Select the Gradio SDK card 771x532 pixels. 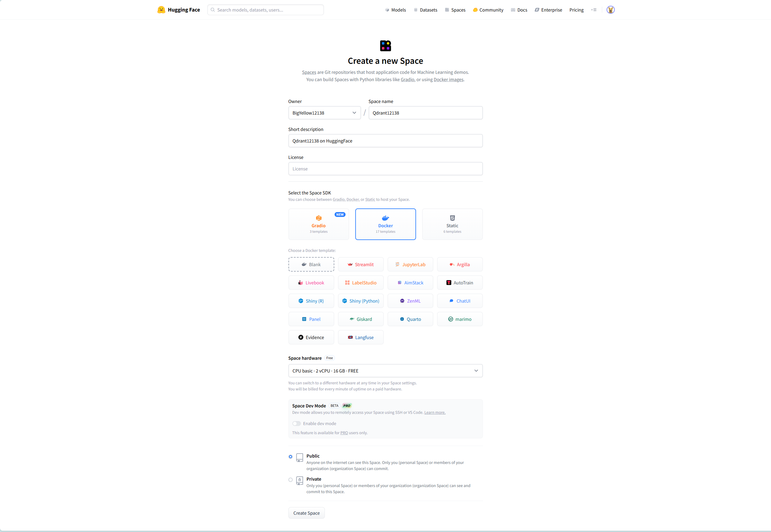318,224
